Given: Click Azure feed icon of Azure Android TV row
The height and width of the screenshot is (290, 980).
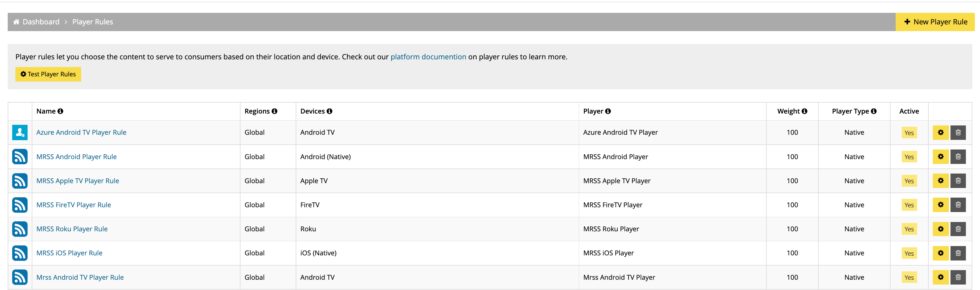Looking at the screenshot, I should click(20, 132).
